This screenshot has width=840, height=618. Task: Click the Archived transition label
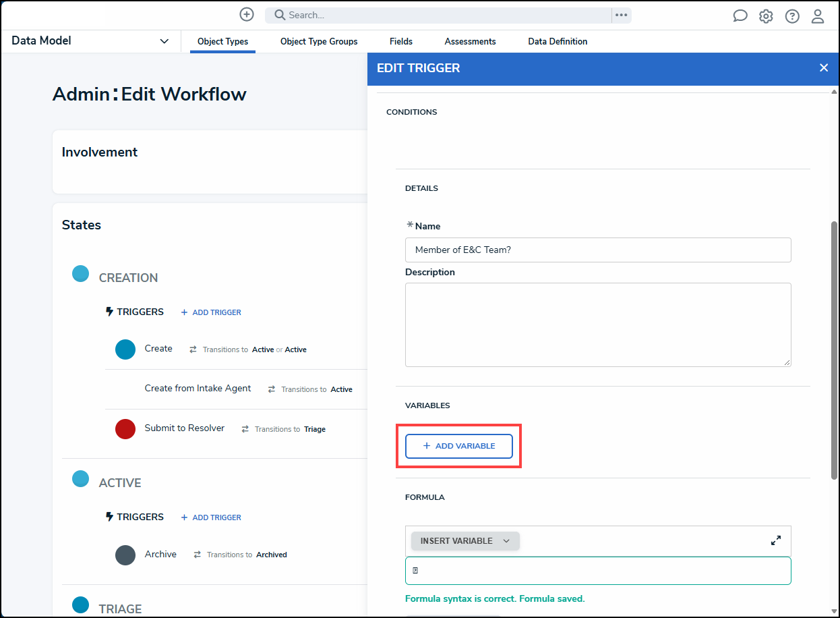(272, 555)
